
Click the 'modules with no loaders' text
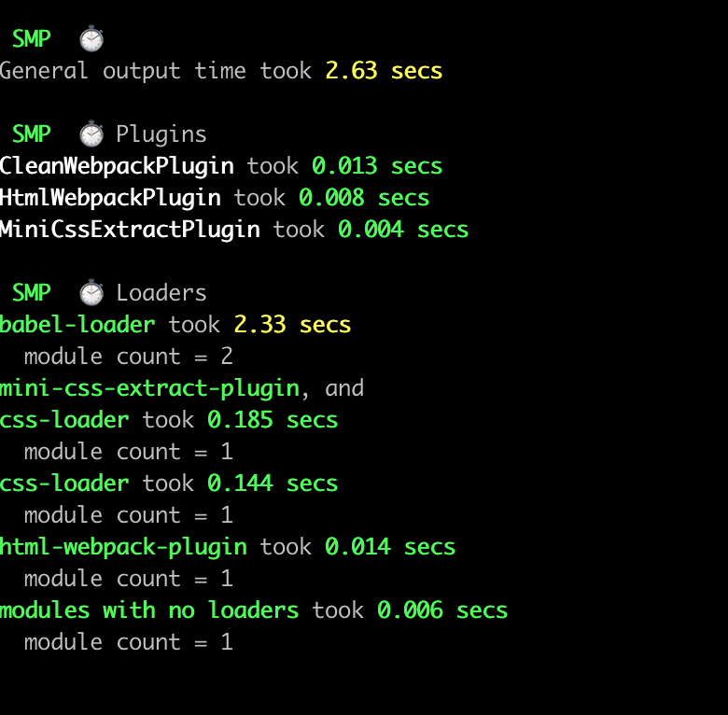click(149, 610)
